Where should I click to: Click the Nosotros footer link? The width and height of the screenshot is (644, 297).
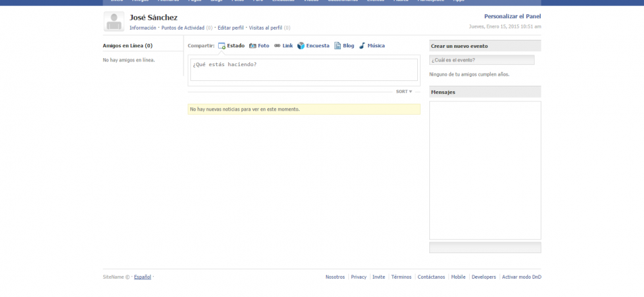[335, 277]
